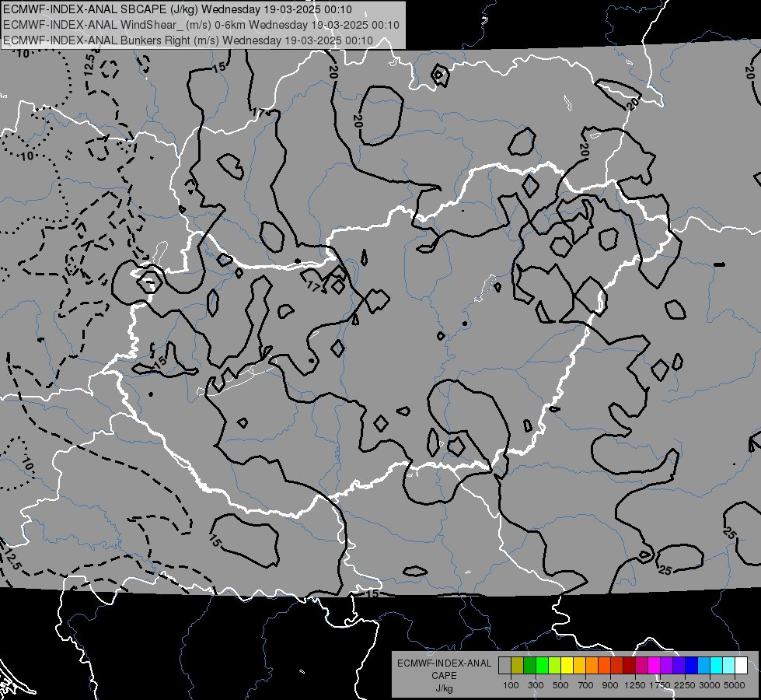761x700 pixels.
Task: Click the 5000 value under the legend
Action: [735, 685]
